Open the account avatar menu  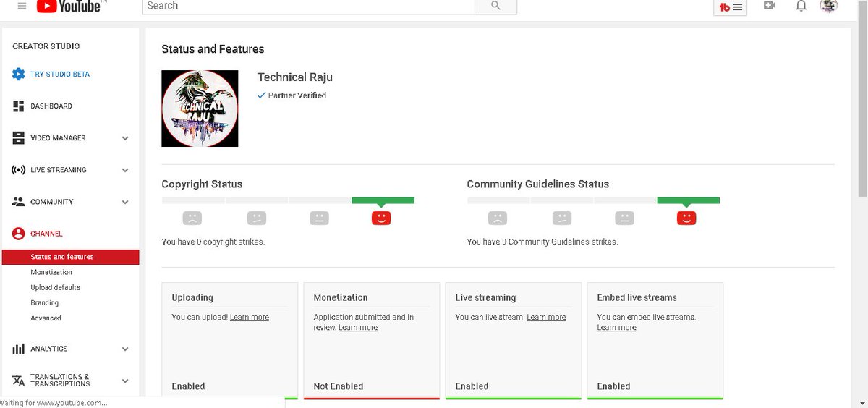point(829,5)
